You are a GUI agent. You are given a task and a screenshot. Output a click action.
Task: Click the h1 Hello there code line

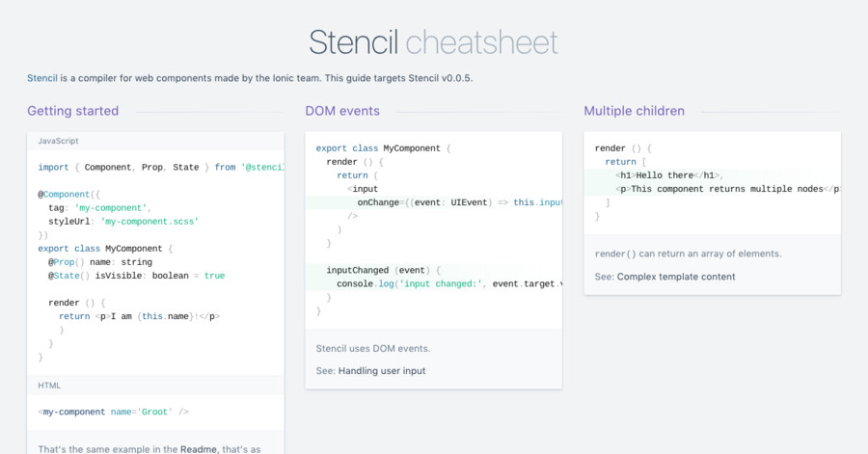tap(668, 175)
